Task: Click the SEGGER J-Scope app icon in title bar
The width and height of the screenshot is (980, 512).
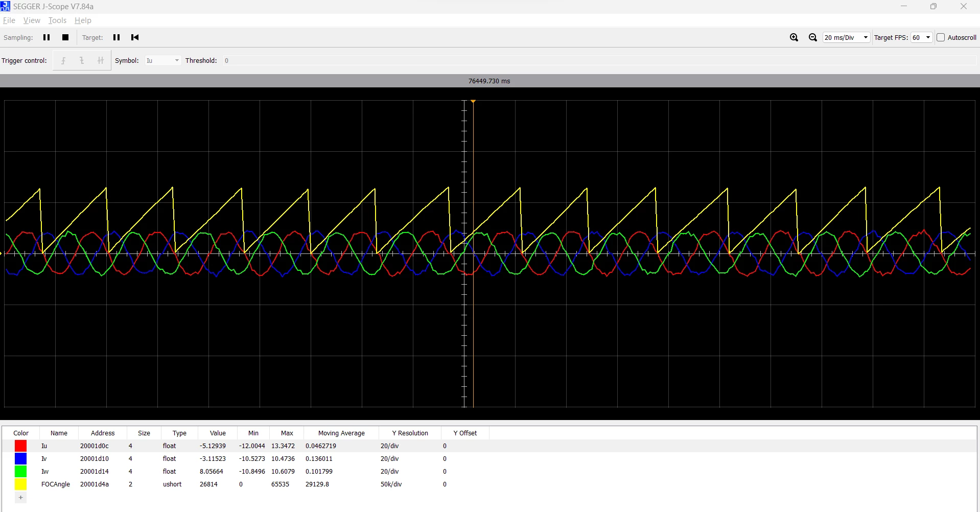Action: point(5,6)
